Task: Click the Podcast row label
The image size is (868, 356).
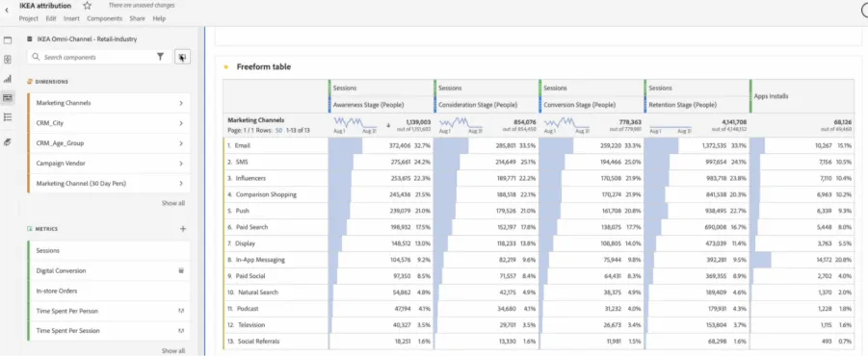Action: [248, 309]
